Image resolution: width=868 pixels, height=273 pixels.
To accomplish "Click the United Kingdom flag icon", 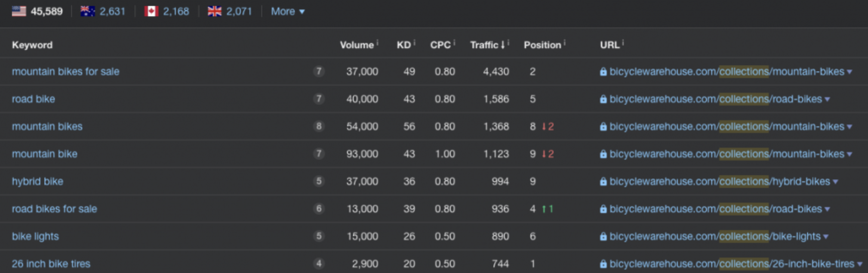I will click(x=214, y=11).
